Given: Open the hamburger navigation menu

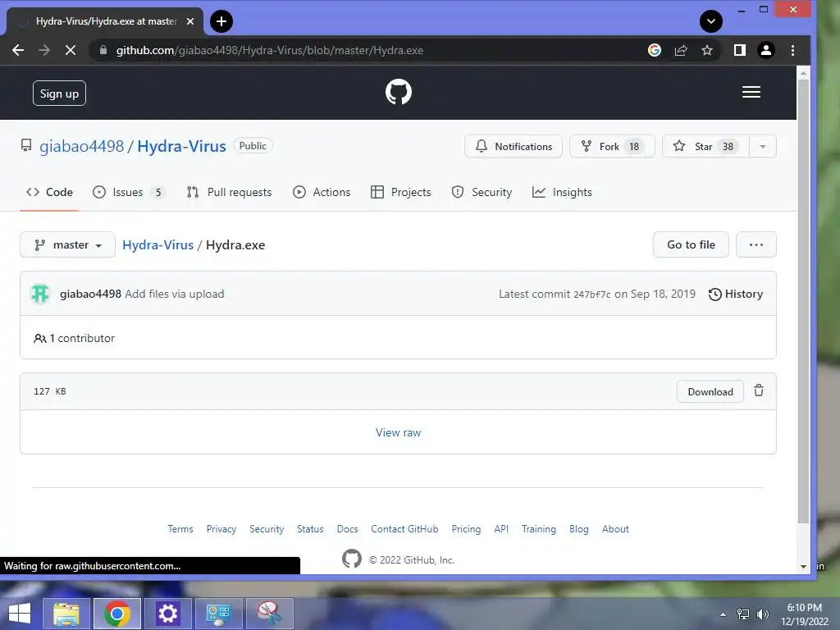Looking at the screenshot, I should 751,92.
